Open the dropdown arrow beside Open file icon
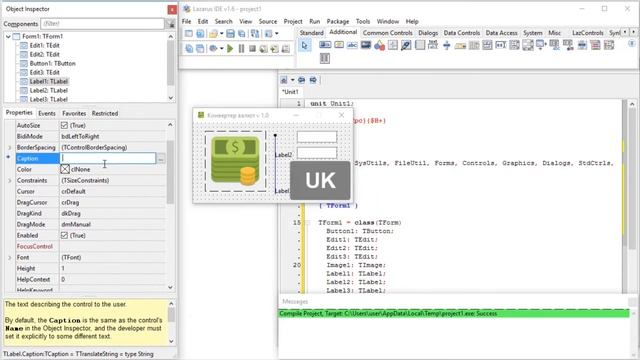 click(x=222, y=34)
